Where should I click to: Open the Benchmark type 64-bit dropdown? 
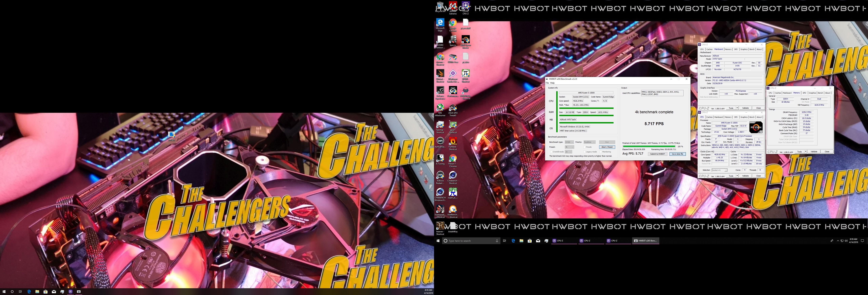569,142
